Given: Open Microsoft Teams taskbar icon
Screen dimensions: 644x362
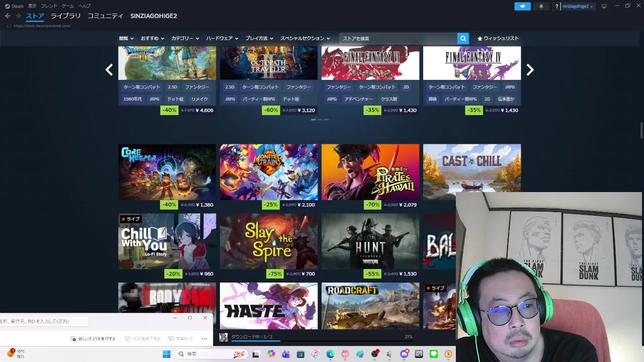Looking at the screenshot, I should 286,354.
